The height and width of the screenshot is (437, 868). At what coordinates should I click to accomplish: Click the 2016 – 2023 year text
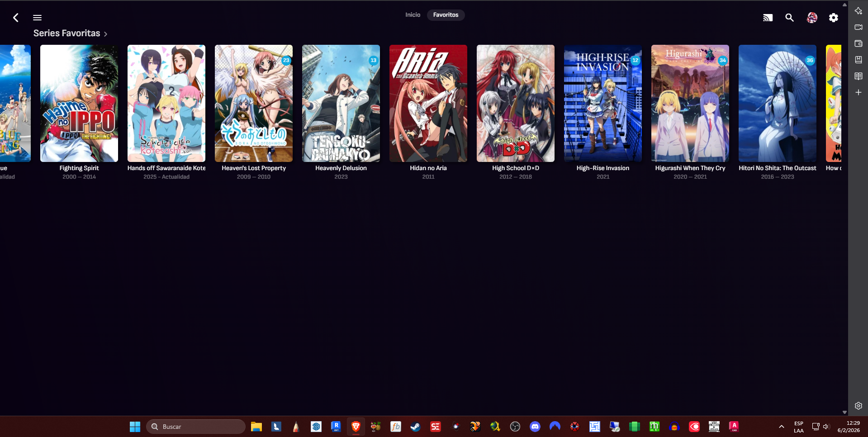click(778, 177)
